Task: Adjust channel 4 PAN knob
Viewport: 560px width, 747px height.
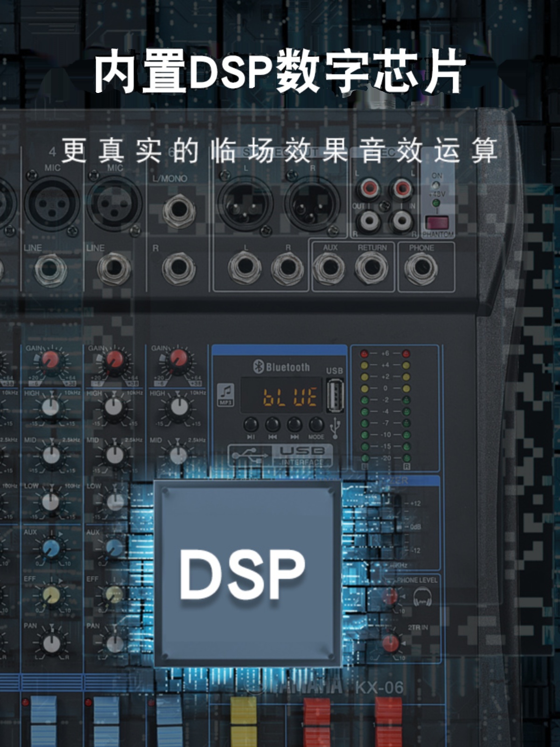Action: (x=51, y=643)
